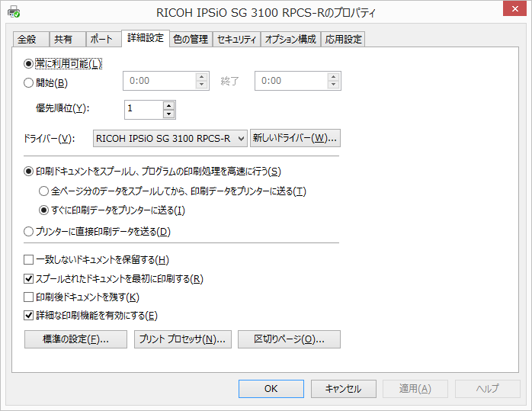Decrease end time with down arrow
Viewport: 532px width, 411px height.
(334, 85)
